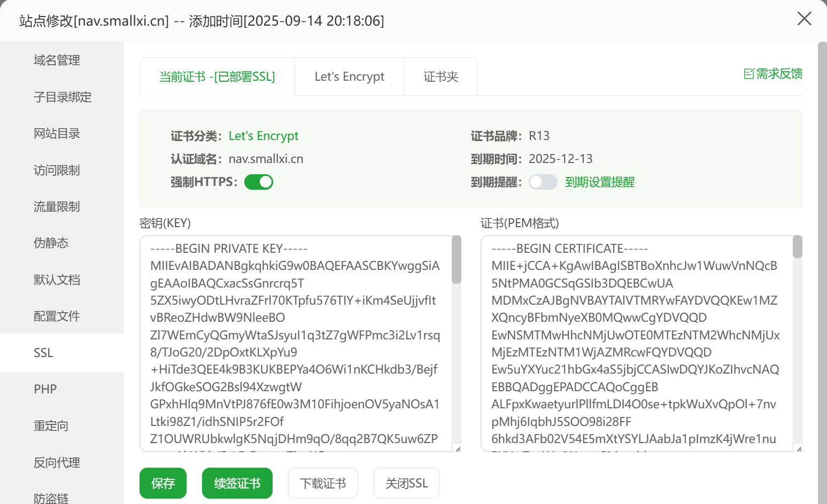Open the 证书夹 tab

coord(440,77)
